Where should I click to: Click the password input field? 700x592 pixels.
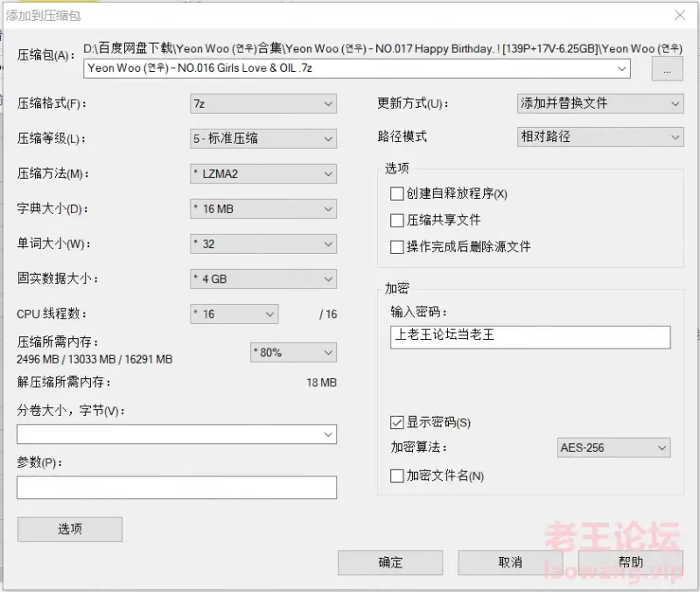tap(530, 337)
